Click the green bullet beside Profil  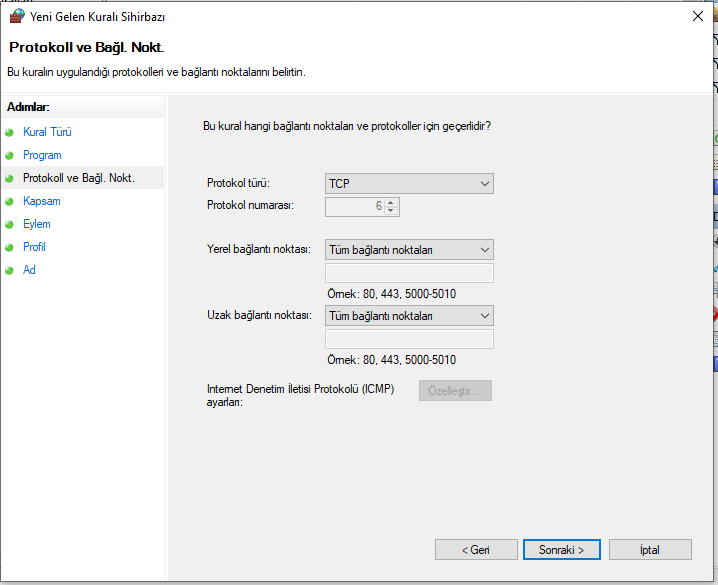click(9, 248)
